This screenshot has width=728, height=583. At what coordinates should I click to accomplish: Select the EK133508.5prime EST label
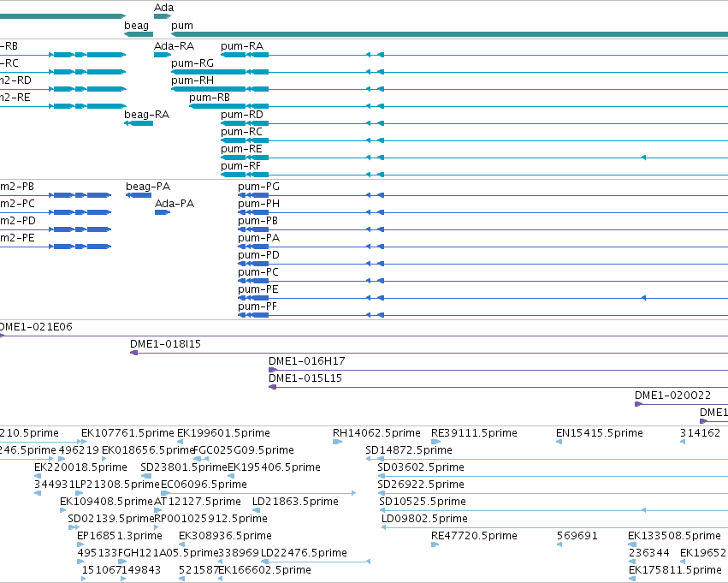(675, 537)
